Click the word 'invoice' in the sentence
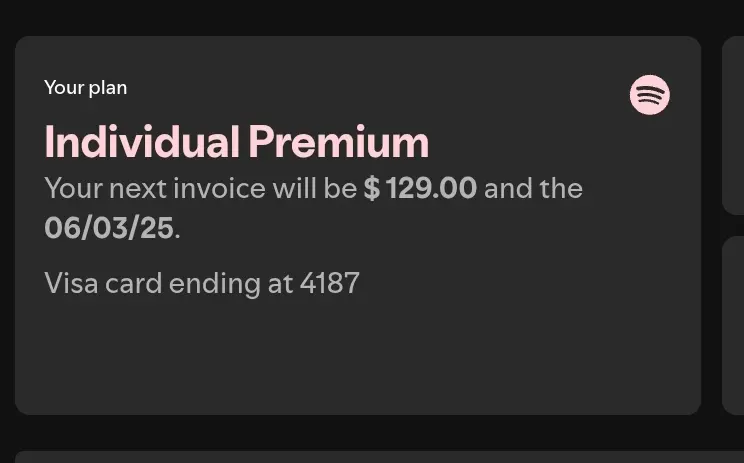744x463 pixels. coord(219,188)
